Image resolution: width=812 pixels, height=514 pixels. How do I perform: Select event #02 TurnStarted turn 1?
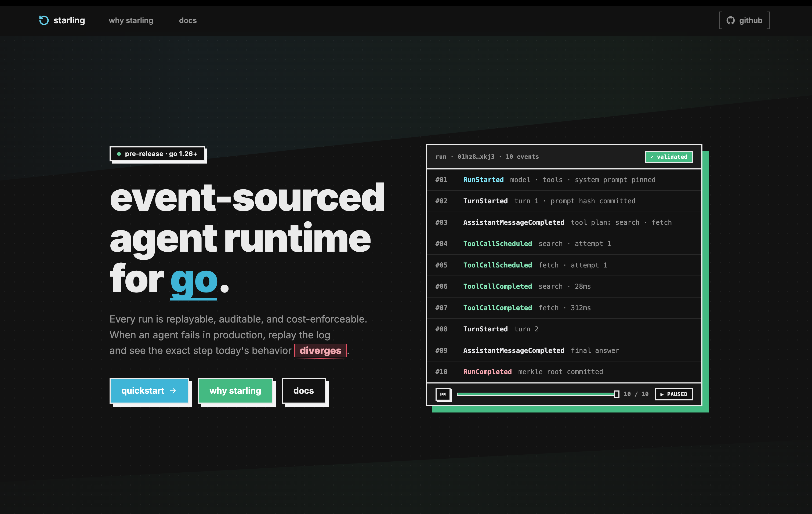pos(564,201)
